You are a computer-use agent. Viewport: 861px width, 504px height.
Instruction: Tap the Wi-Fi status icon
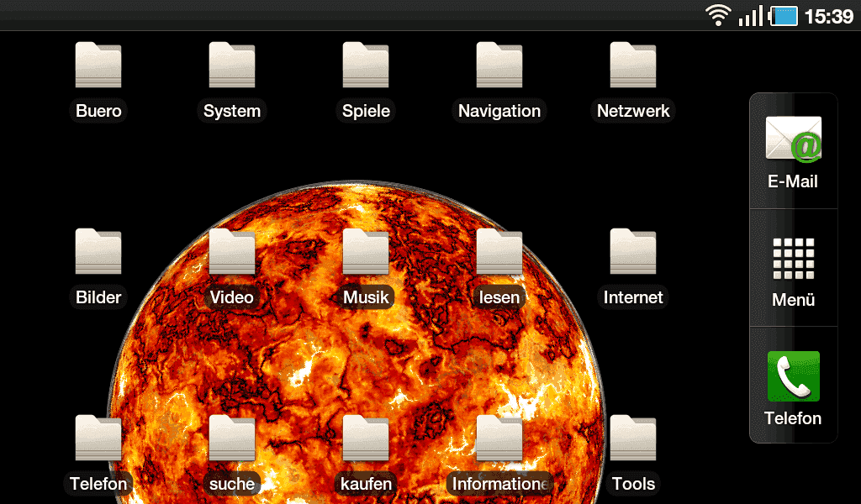pos(718,15)
